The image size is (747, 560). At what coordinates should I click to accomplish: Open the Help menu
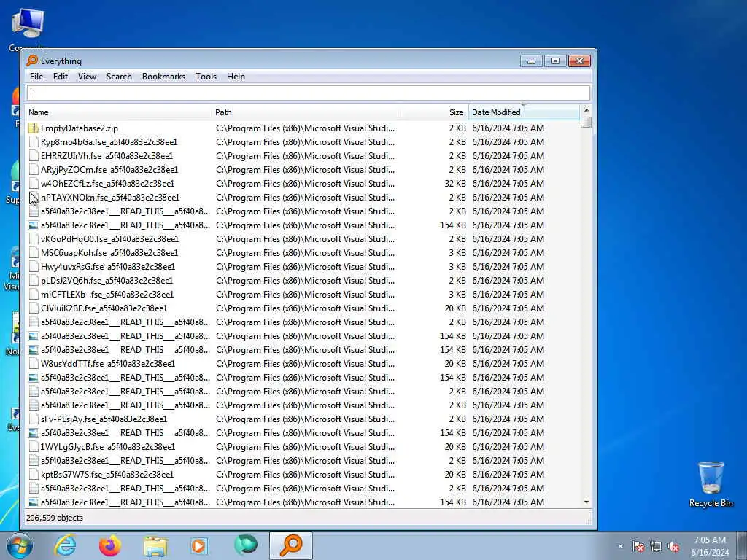tap(236, 77)
